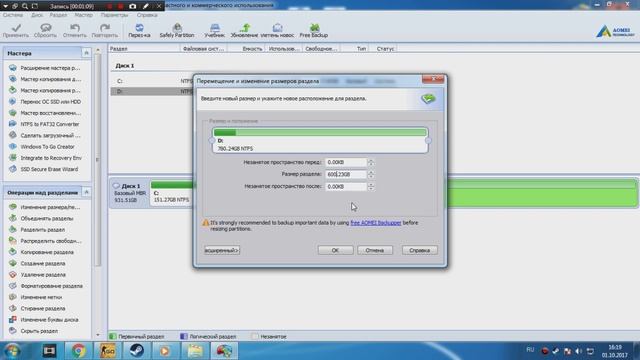Click the unallocated space after stepper
The image size is (640, 360).
click(371, 186)
